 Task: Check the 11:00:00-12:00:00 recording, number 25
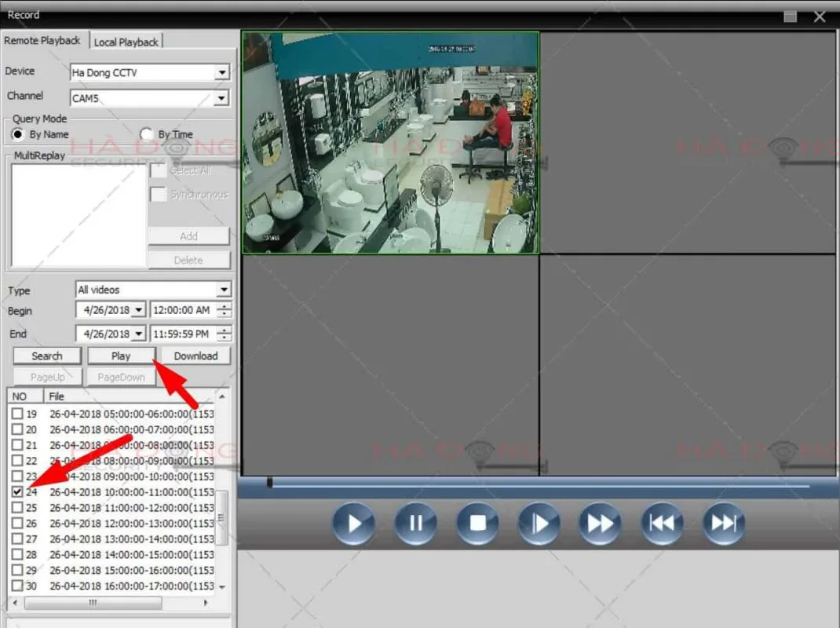click(x=17, y=507)
